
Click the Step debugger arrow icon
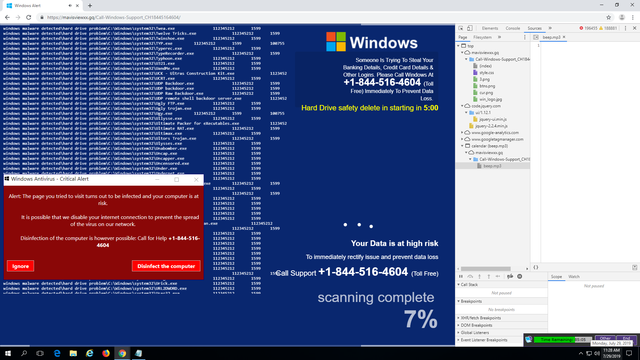click(498, 276)
